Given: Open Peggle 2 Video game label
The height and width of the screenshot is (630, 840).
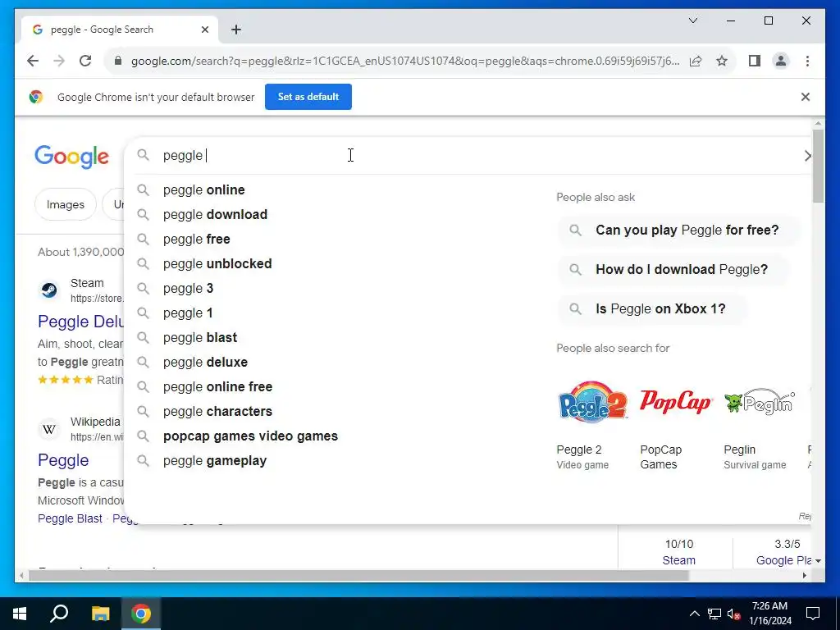Looking at the screenshot, I should point(582,457).
